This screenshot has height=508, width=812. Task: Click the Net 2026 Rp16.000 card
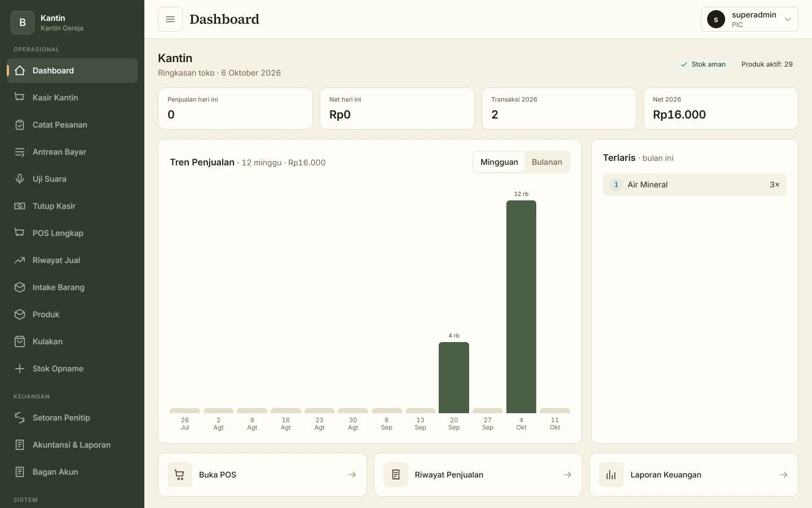tap(721, 108)
